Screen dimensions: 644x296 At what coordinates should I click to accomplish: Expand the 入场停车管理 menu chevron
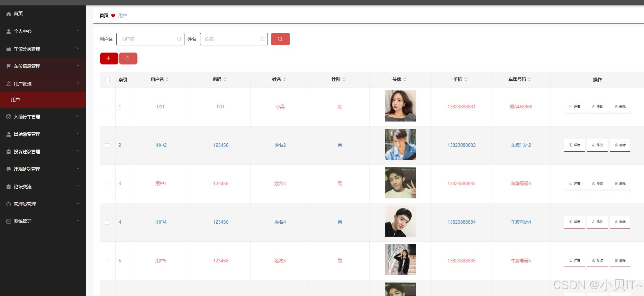point(78,116)
